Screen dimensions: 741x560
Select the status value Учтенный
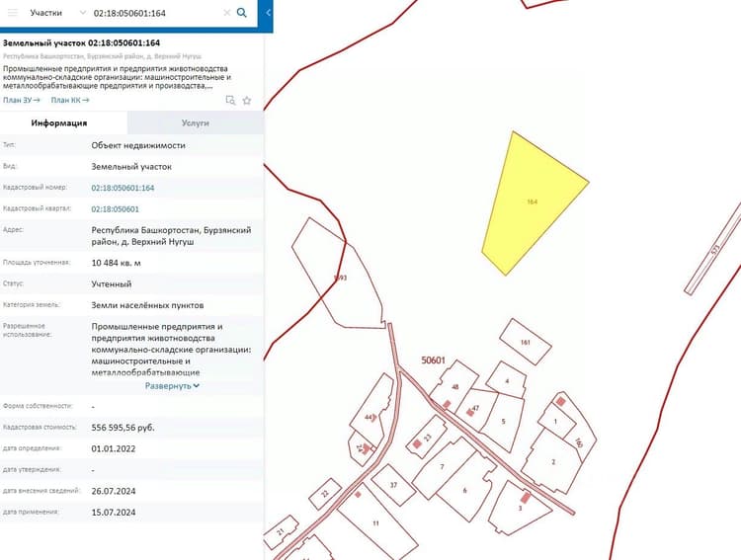pos(112,284)
